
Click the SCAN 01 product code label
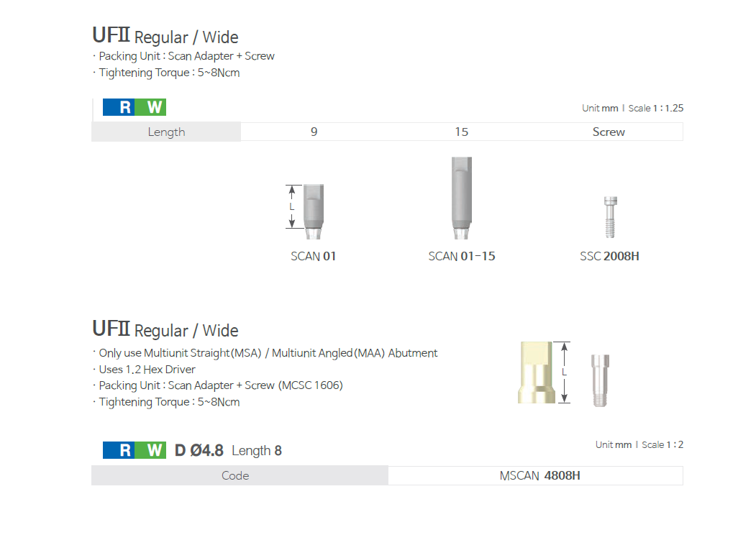click(314, 256)
